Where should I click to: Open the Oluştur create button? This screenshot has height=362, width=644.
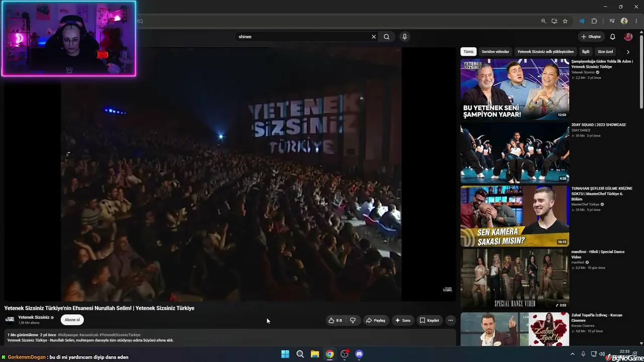pos(591,37)
